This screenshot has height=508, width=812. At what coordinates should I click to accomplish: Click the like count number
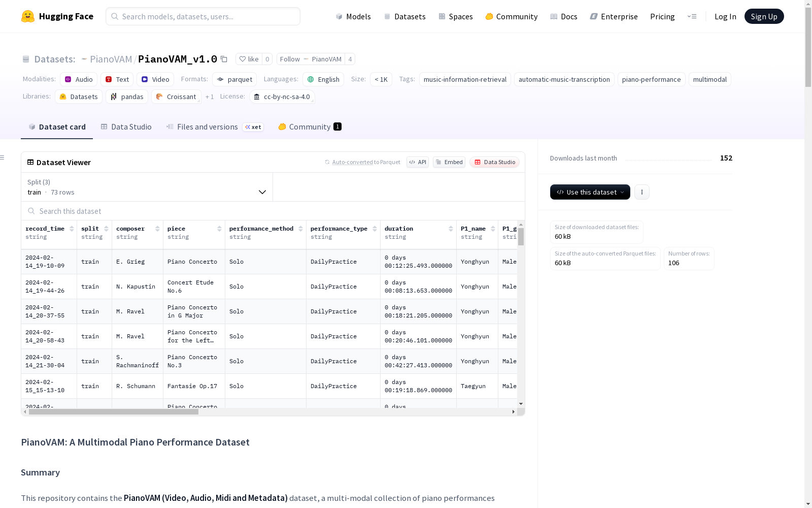[267, 59]
